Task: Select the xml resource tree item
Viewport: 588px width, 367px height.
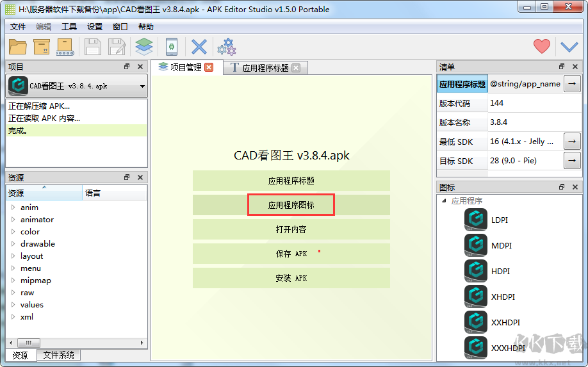Action: (27, 317)
